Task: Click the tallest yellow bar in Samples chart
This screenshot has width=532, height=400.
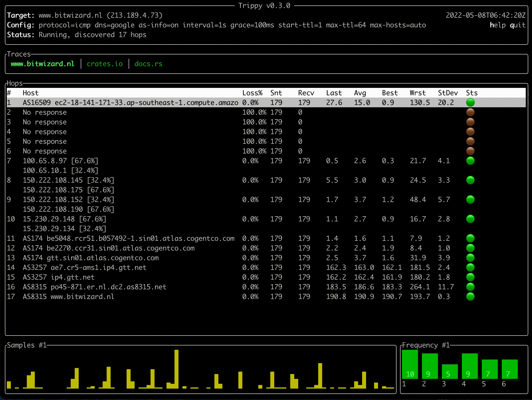Action: 176,369
